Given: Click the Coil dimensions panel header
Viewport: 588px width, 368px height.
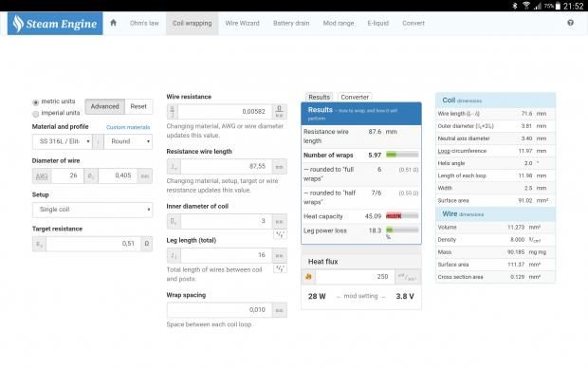Looking at the screenshot, I should (x=495, y=101).
